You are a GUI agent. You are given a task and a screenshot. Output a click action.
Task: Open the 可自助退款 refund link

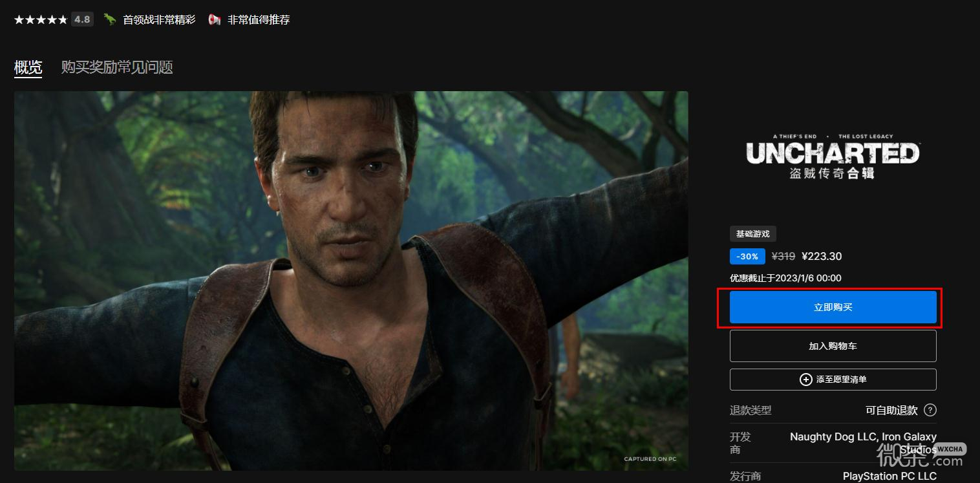click(x=891, y=410)
